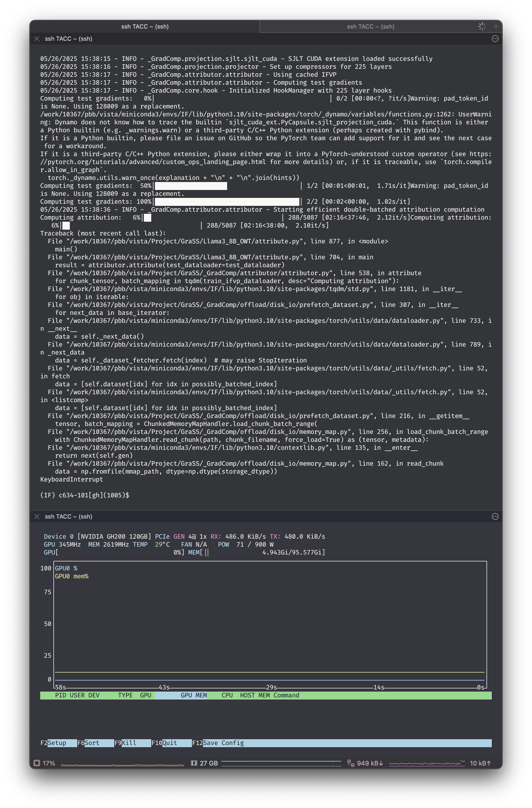This screenshot has height=808, width=532.
Task: Click the 'RX: 486.0 KiB/s' value
Action: click(238, 536)
